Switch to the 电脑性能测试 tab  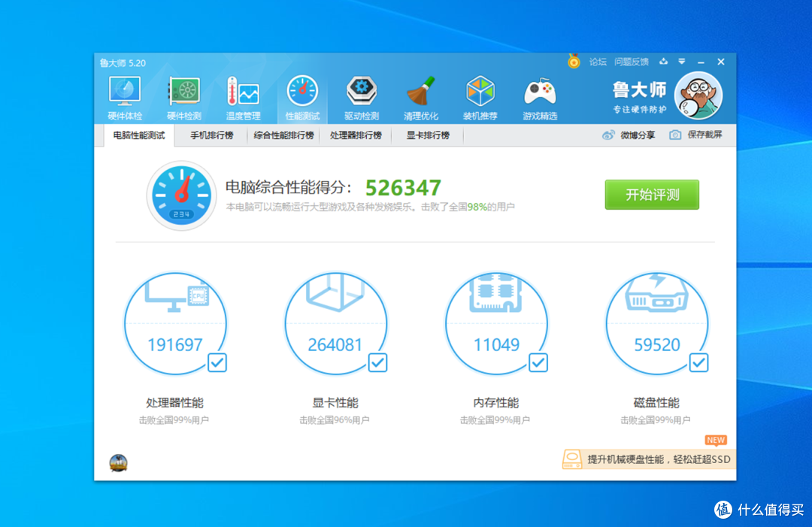tap(139, 135)
